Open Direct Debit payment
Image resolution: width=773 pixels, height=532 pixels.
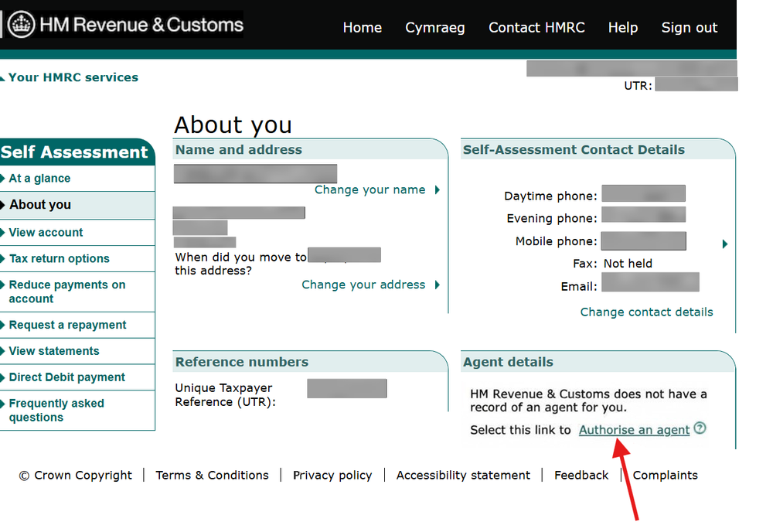click(67, 377)
